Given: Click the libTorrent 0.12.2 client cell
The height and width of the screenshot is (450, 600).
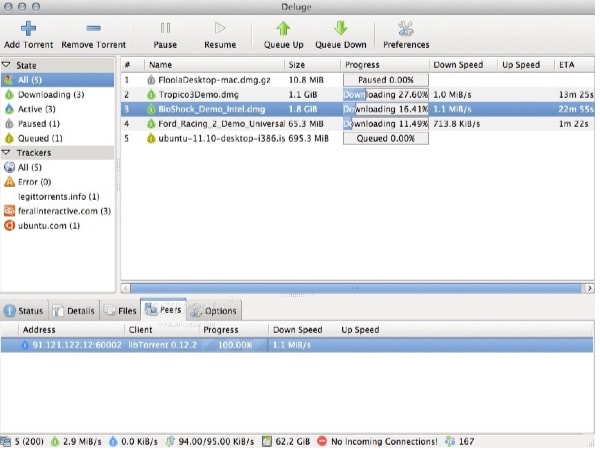Looking at the screenshot, I should 163,345.
